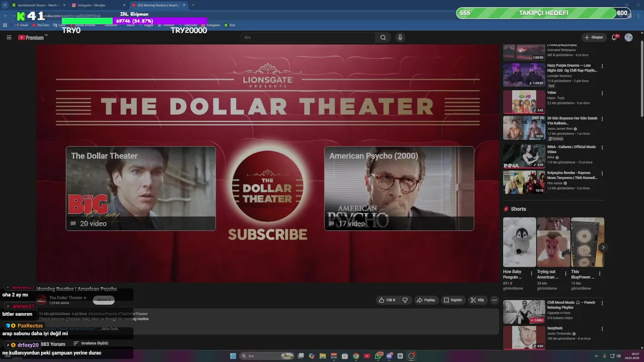644x362 pixels.
Task: Open Yalan video by Hepsi
Action: click(524, 102)
